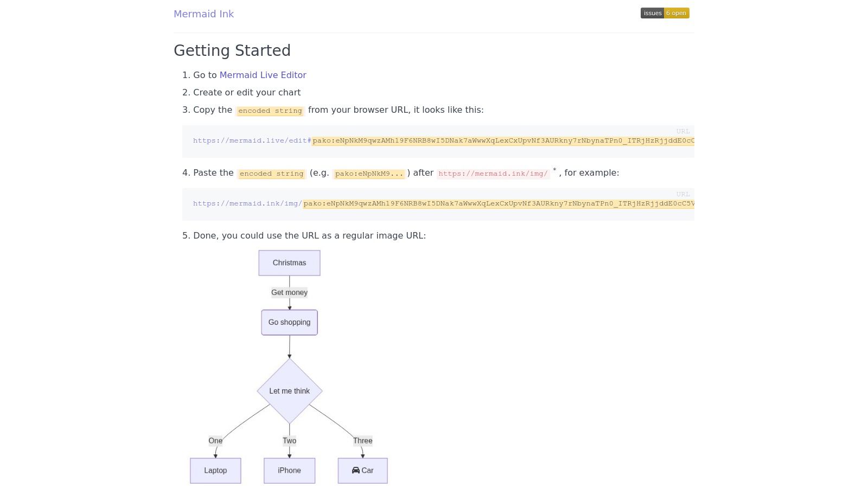Click the edge label Two
Viewport: 868px width, 488px height.
point(289,441)
